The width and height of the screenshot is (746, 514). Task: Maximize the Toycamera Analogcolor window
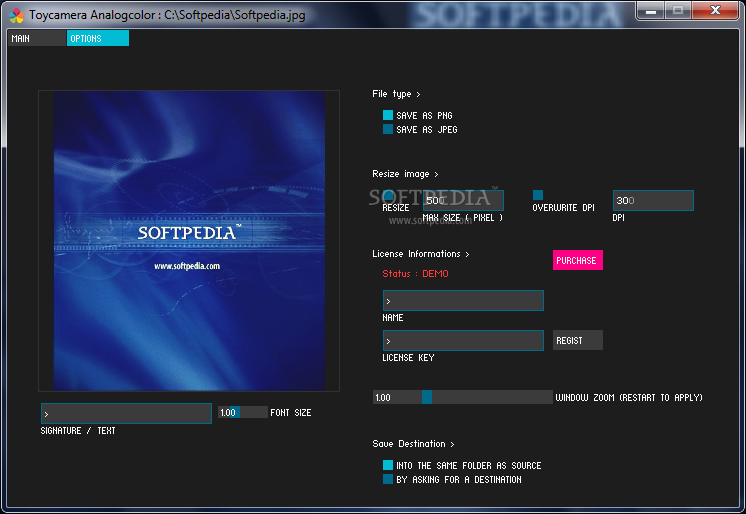point(678,10)
